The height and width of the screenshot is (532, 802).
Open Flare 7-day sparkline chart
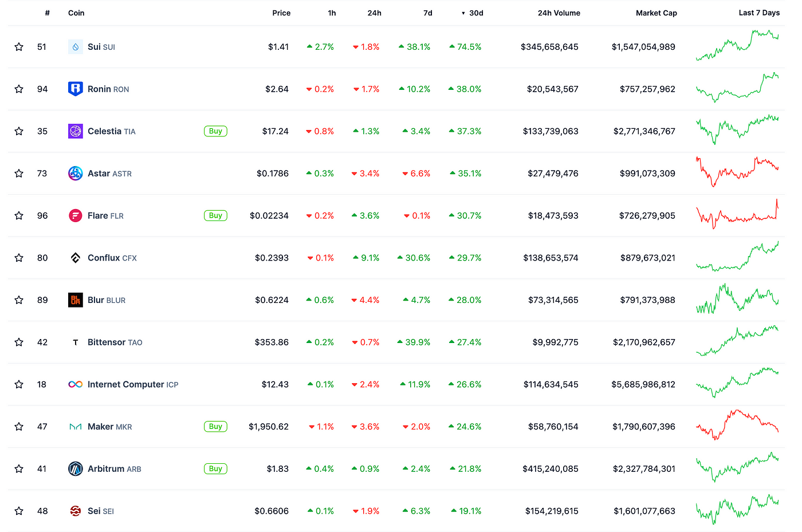pyautogui.click(x=737, y=214)
